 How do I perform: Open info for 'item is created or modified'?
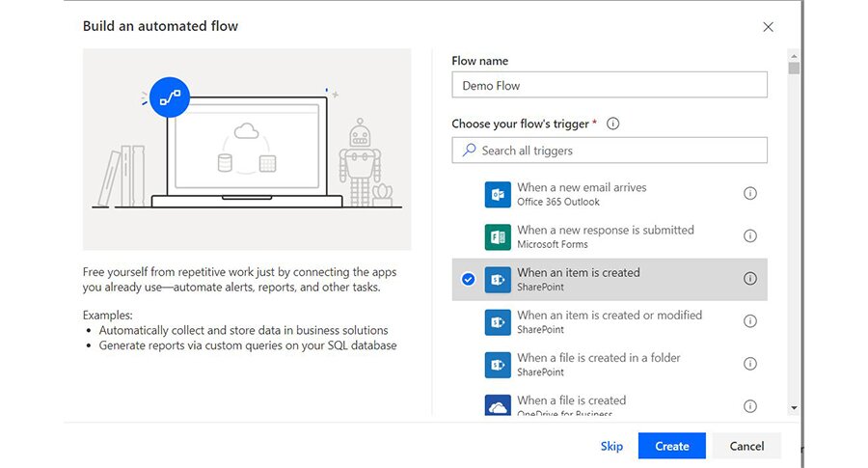[750, 321]
